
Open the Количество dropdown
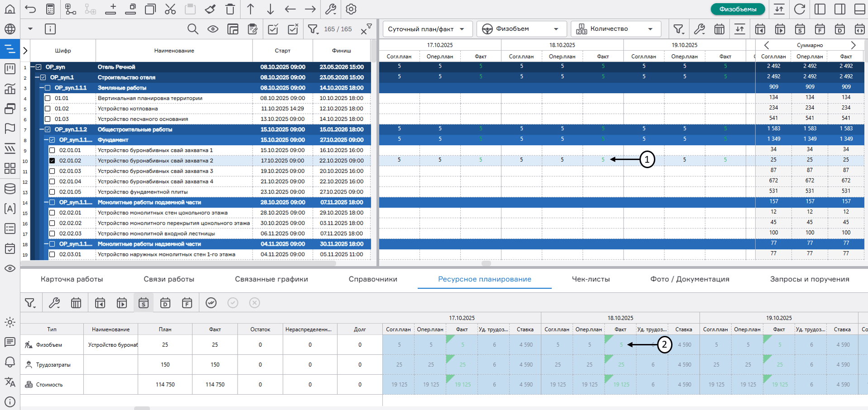[615, 29]
